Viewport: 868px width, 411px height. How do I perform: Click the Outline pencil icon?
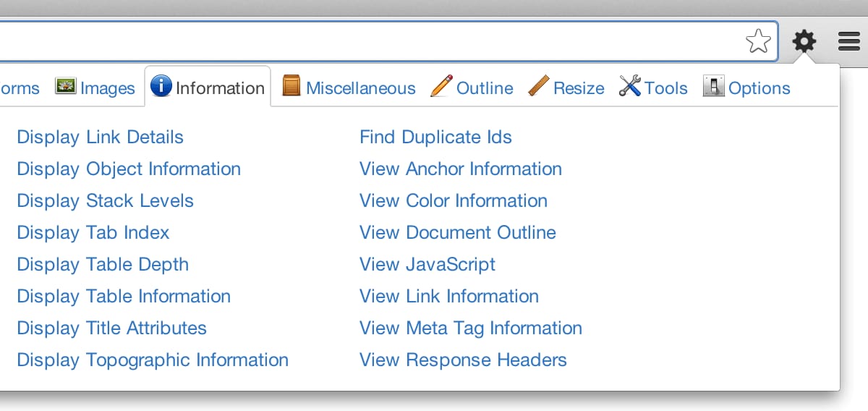pyautogui.click(x=441, y=86)
